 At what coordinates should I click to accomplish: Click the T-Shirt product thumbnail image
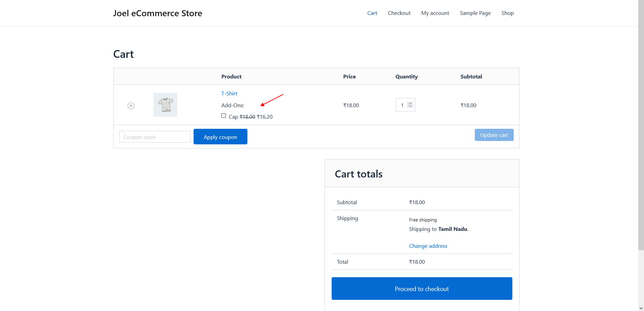[x=165, y=105]
